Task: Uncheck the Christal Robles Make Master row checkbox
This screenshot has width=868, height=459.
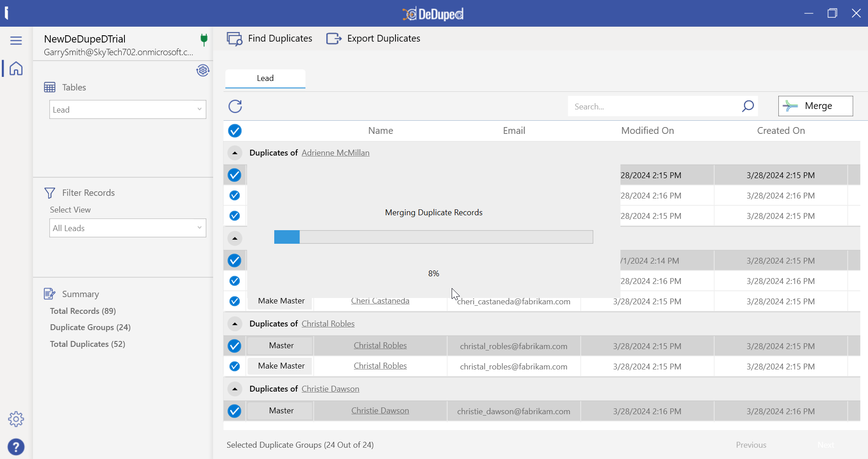Action: [x=234, y=366]
